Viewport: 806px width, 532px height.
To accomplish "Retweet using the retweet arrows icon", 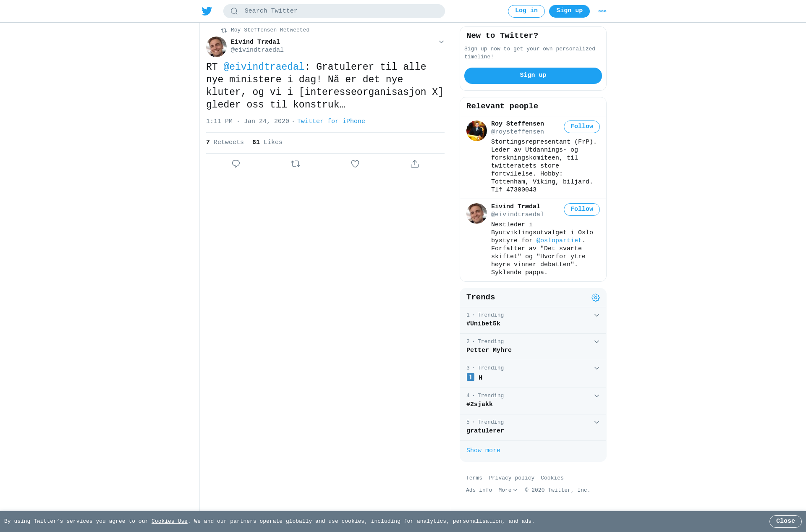I will (x=296, y=164).
